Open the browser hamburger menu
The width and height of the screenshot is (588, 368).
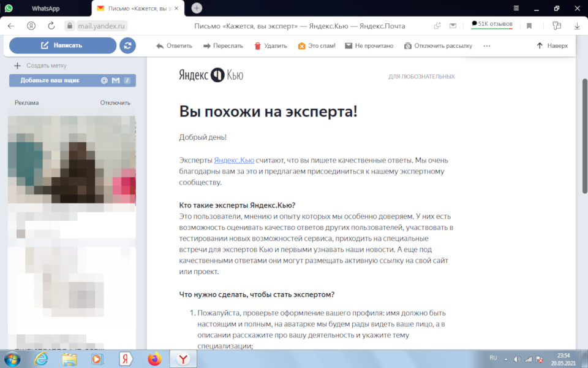point(516,8)
